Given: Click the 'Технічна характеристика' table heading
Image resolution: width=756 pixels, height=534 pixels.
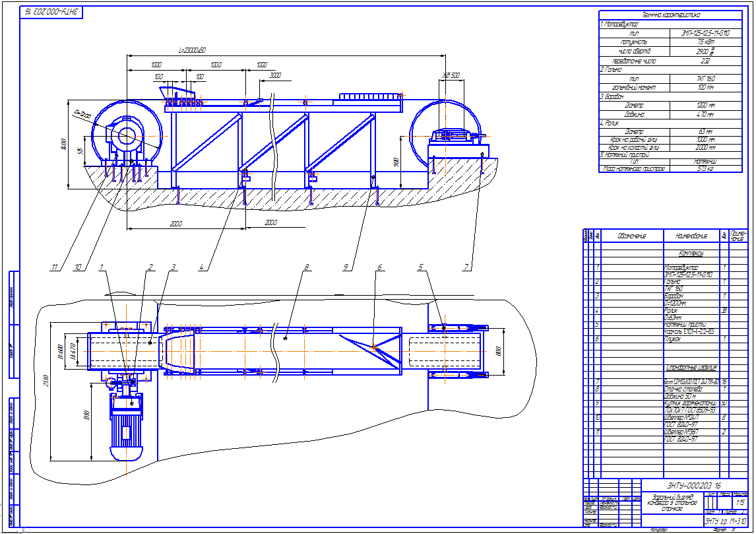Looking at the screenshot, I should (x=670, y=15).
